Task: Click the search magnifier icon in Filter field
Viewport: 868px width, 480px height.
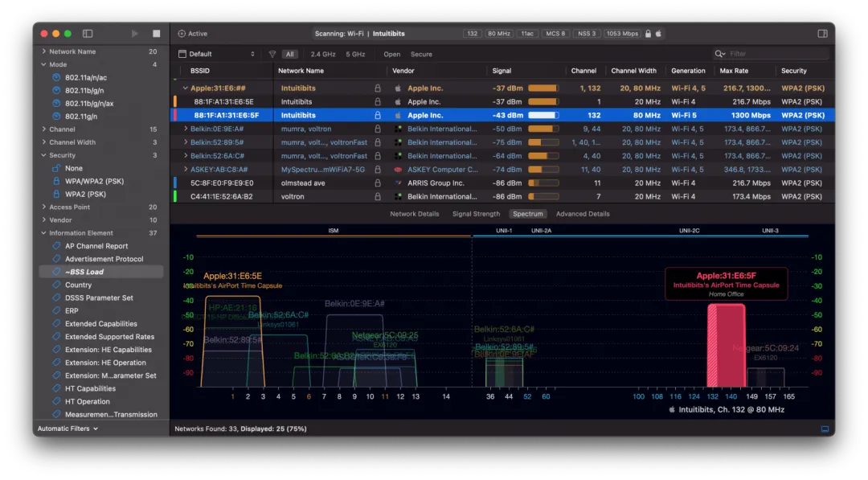Action: pyautogui.click(x=719, y=54)
